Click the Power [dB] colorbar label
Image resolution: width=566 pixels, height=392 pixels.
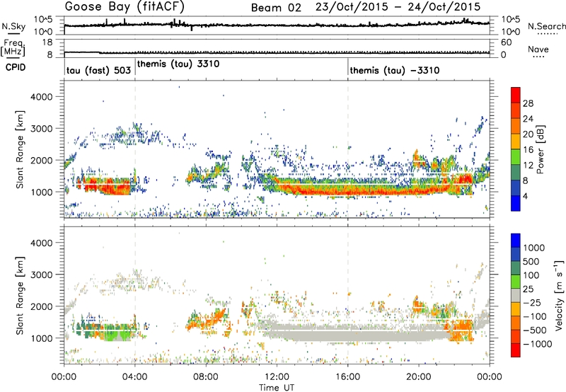point(540,149)
